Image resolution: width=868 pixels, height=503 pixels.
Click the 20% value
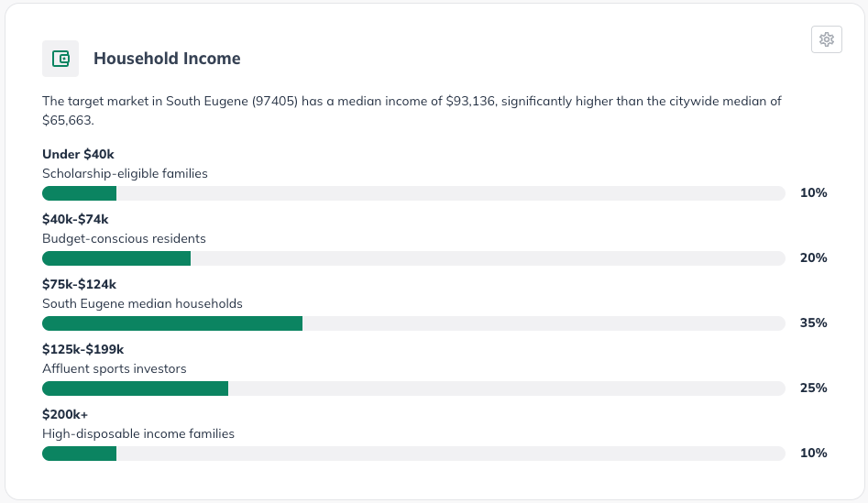coord(813,257)
